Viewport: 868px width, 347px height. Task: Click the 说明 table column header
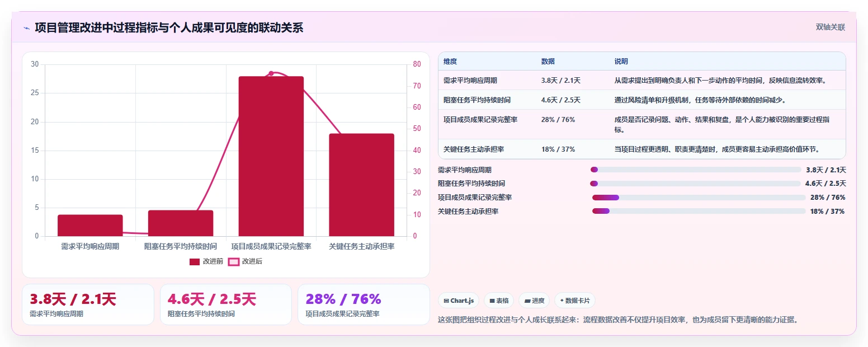621,62
